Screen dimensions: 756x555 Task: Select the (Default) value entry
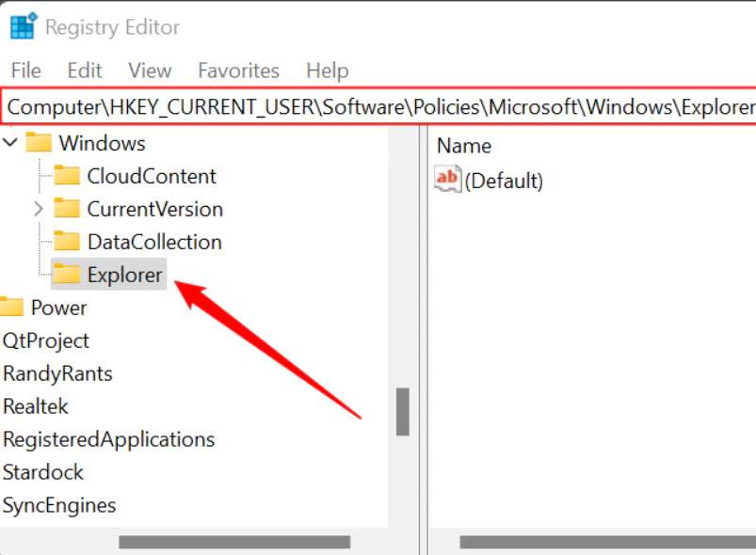point(504,182)
